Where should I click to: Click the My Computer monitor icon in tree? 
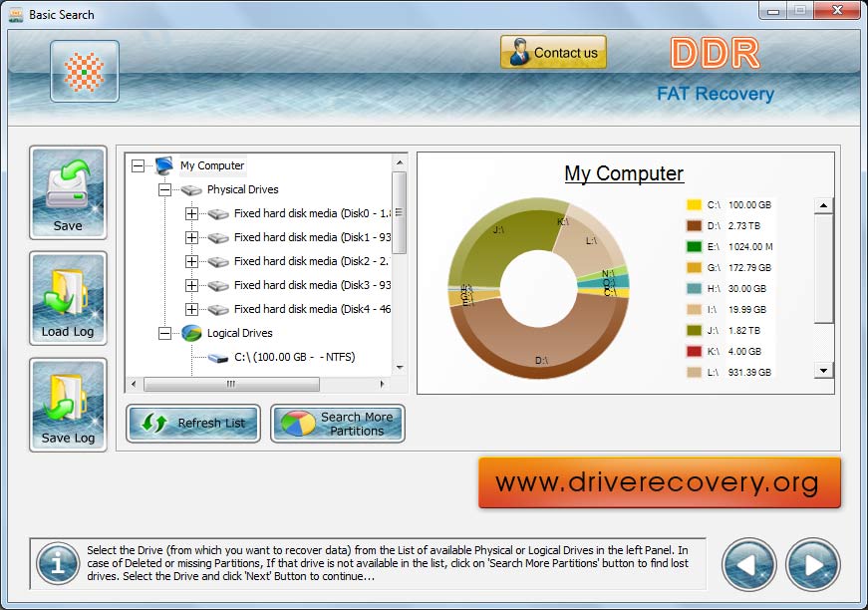tap(163, 164)
